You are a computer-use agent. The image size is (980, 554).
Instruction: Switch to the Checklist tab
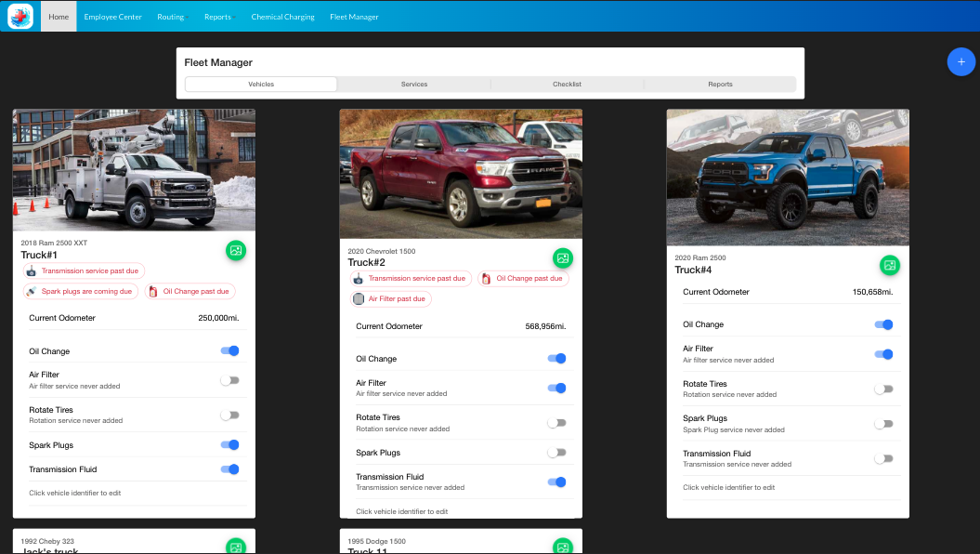pyautogui.click(x=567, y=84)
